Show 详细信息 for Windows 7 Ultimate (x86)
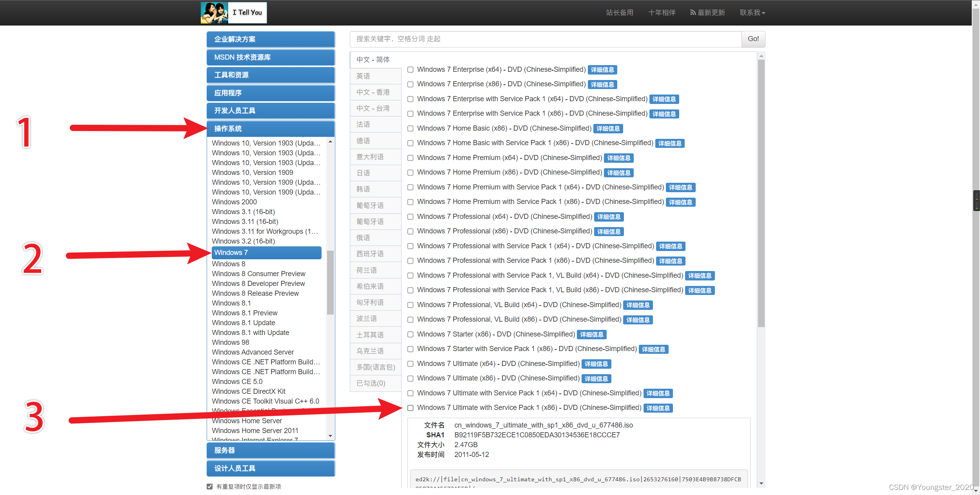The image size is (980, 495). 596,379
